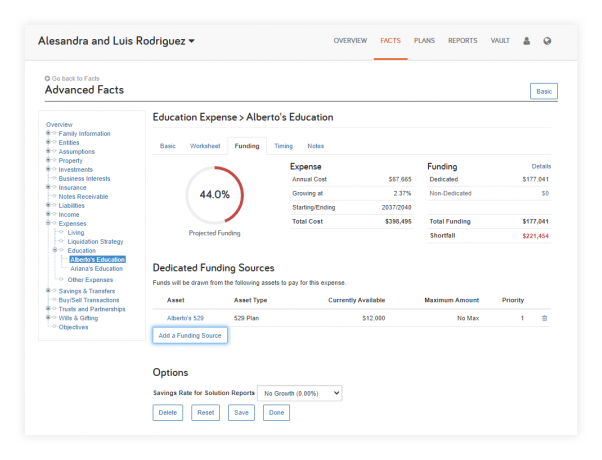Expand the Entities tree node

(48, 142)
